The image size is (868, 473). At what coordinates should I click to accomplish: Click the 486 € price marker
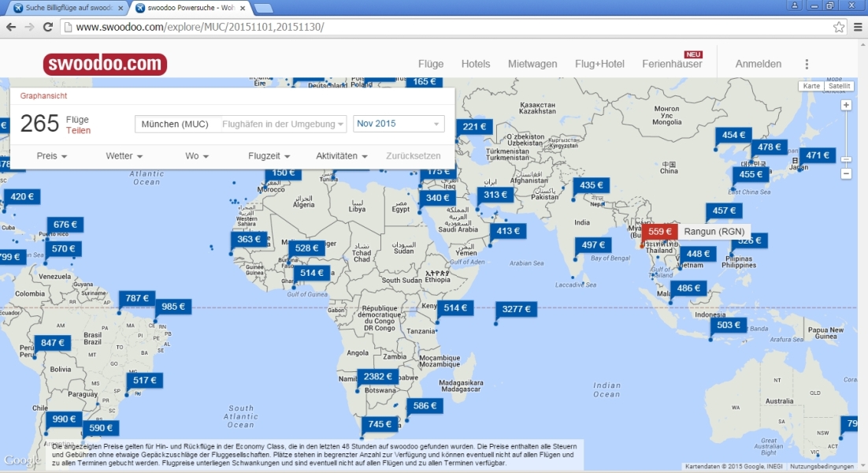688,288
